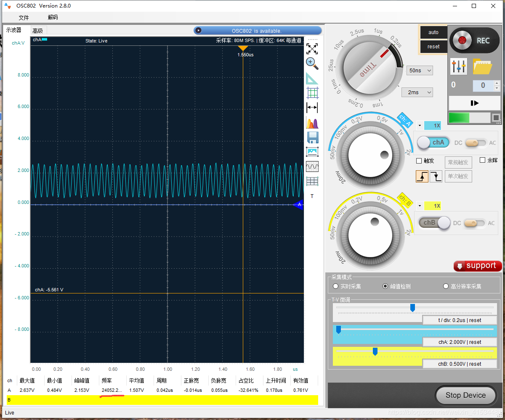This screenshot has height=420, width=505.
Task: Open the yellow folder icon
Action: point(482,66)
